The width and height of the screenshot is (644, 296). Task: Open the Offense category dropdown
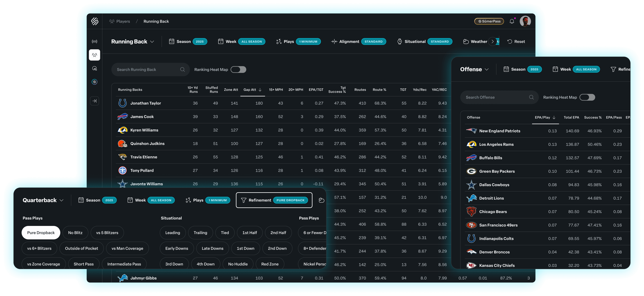coord(474,69)
